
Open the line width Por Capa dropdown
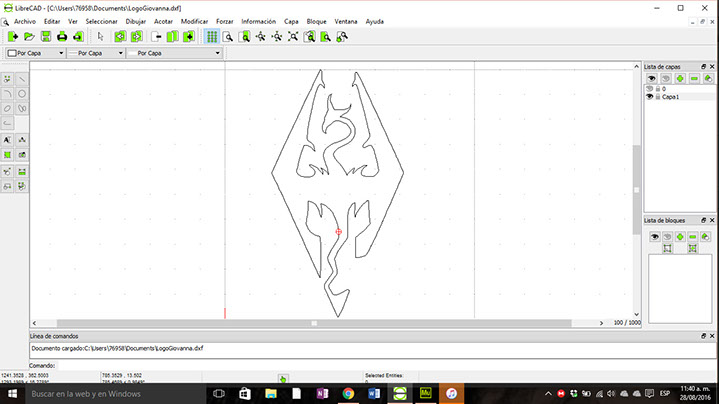click(x=95, y=53)
